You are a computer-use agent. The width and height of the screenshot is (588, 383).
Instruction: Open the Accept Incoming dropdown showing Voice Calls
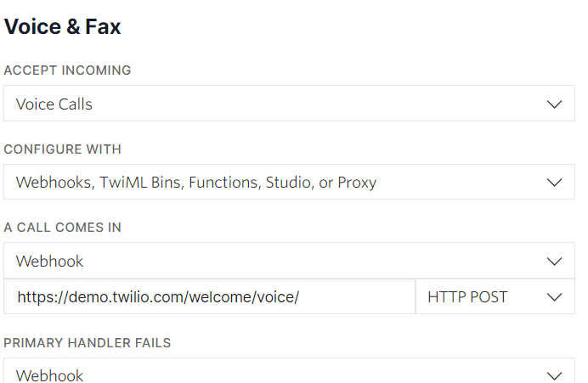coord(289,104)
